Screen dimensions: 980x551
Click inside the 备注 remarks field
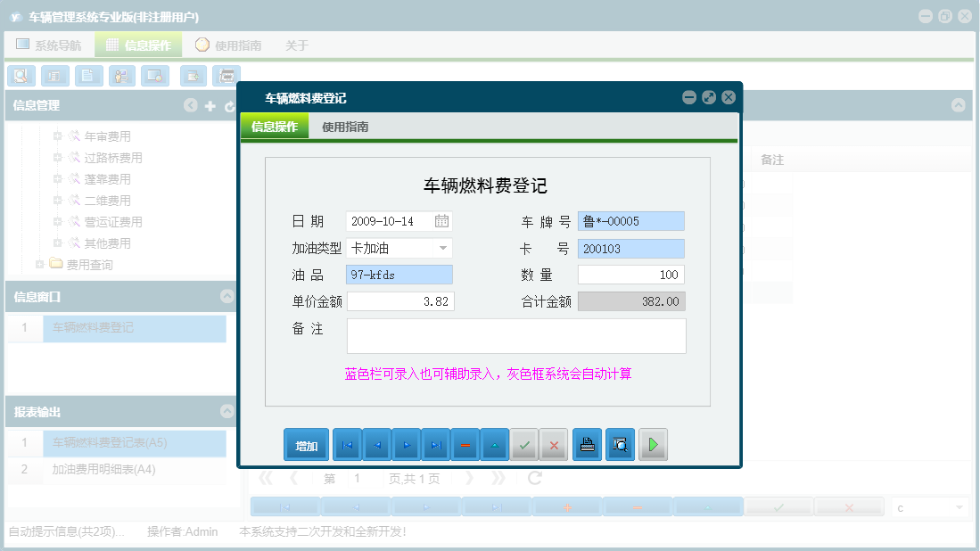[517, 334]
